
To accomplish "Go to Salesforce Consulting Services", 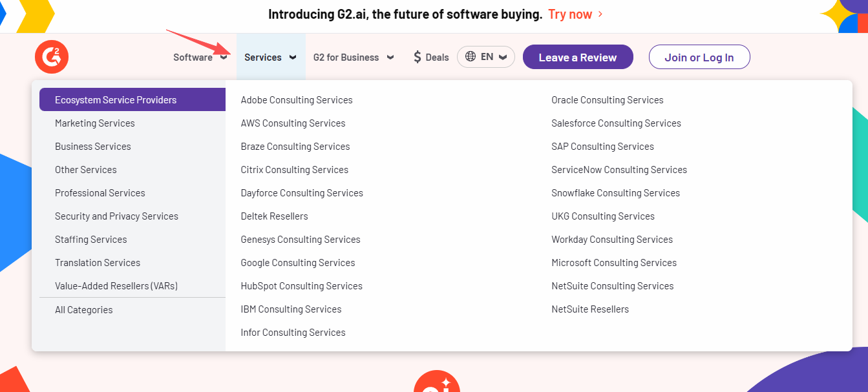I will click(x=616, y=123).
